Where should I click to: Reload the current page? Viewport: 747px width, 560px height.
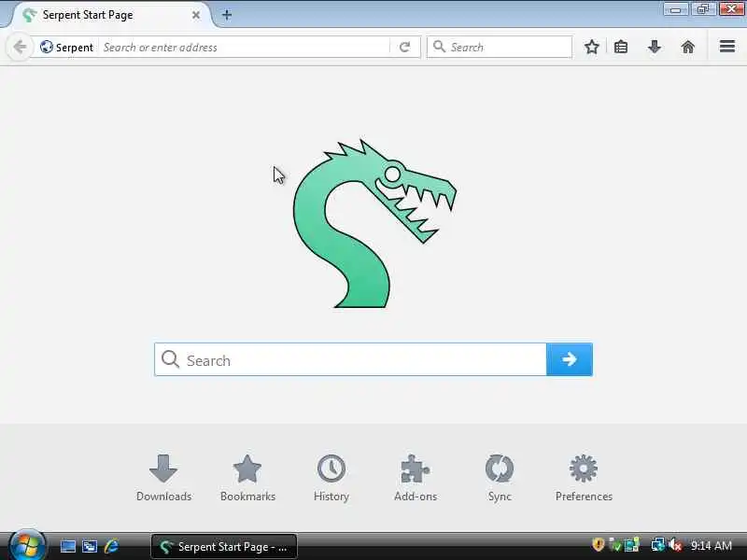[x=405, y=48]
